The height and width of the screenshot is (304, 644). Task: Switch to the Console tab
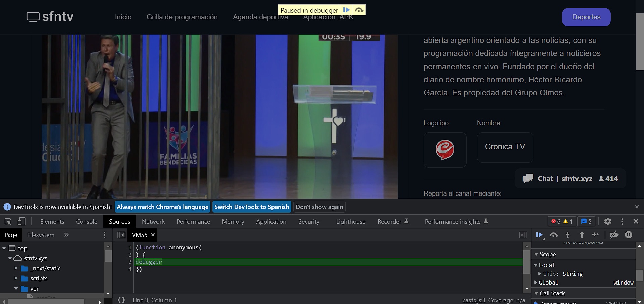pos(87,221)
